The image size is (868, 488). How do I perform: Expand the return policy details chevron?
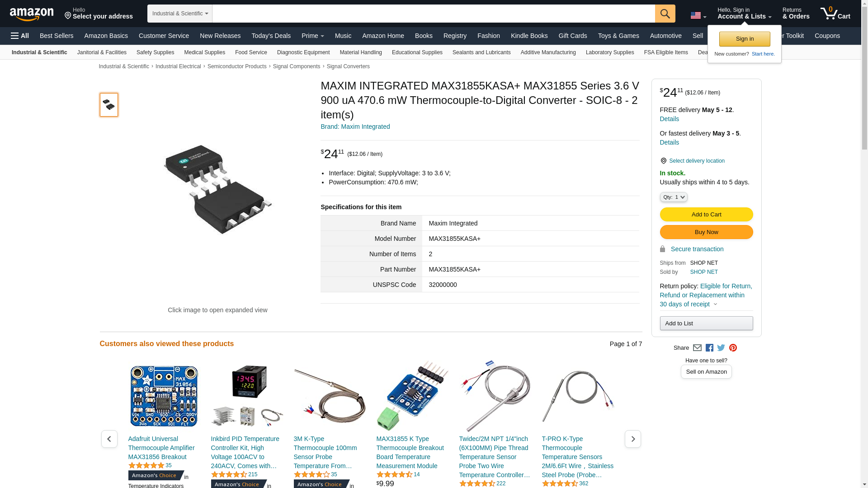coord(715,304)
